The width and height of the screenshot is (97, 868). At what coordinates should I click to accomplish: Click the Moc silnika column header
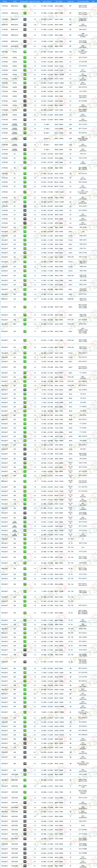coord(59,1)
